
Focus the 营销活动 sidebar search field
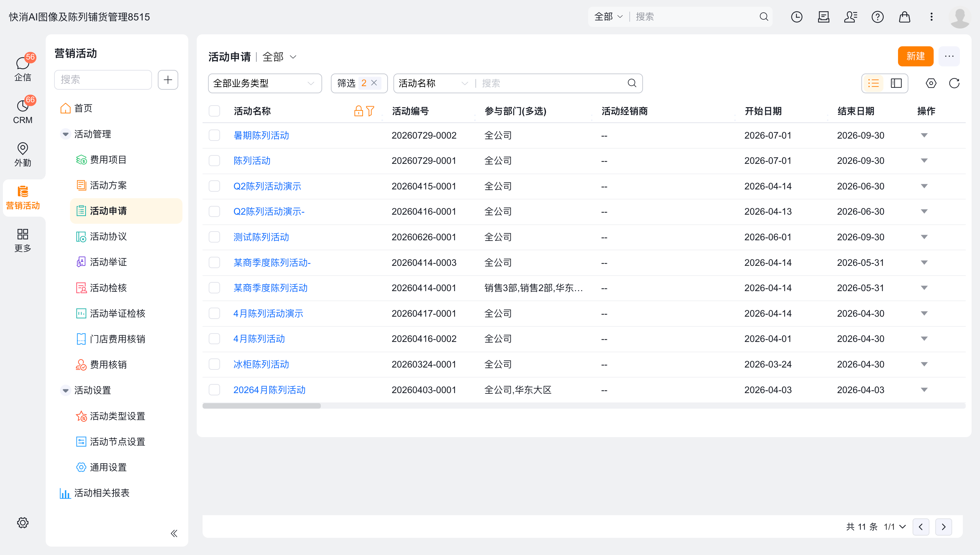(103, 80)
